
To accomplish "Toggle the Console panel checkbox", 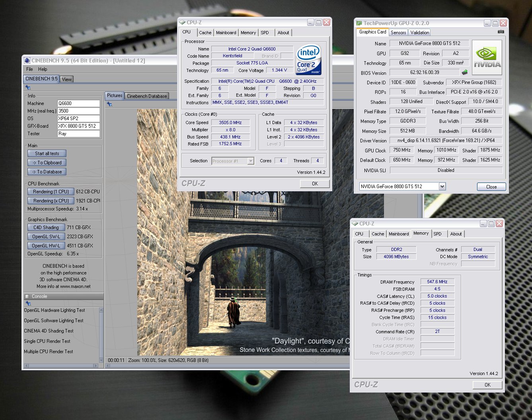I will pyautogui.click(x=27, y=296).
